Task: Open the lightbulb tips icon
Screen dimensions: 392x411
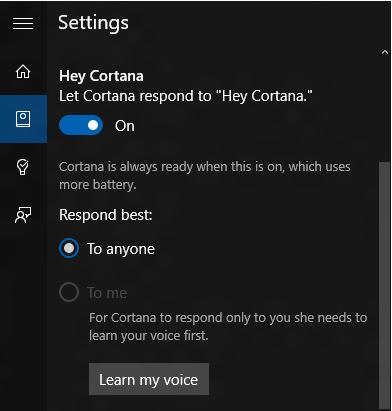Action: click(x=23, y=167)
